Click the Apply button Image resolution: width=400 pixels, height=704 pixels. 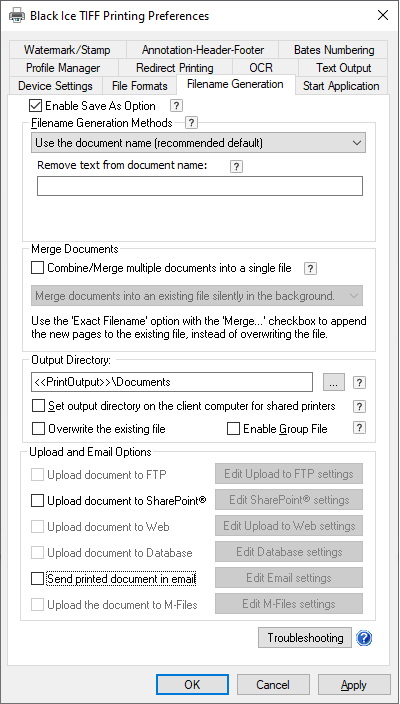click(354, 685)
